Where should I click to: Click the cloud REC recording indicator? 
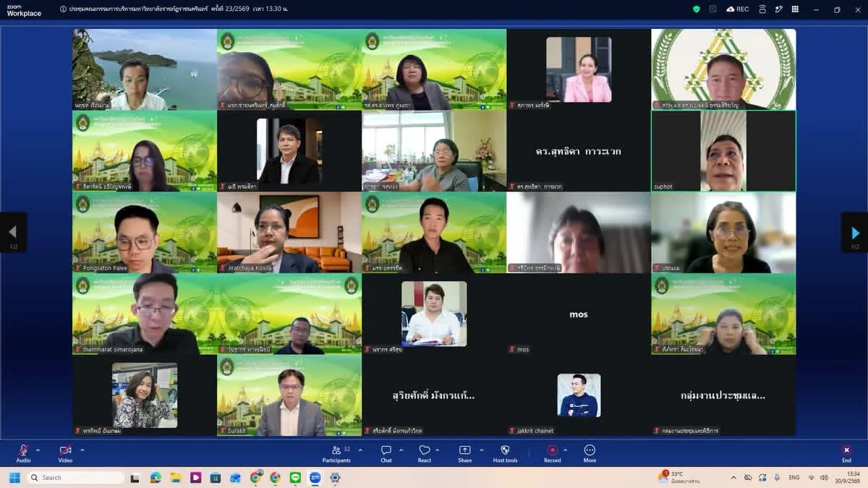[x=737, y=9]
